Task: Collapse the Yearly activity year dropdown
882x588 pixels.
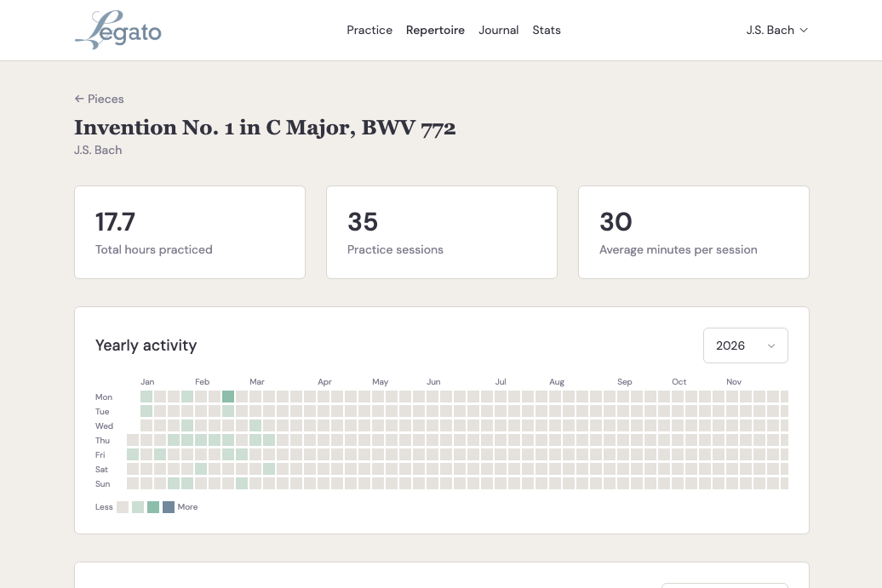Action: 746,345
